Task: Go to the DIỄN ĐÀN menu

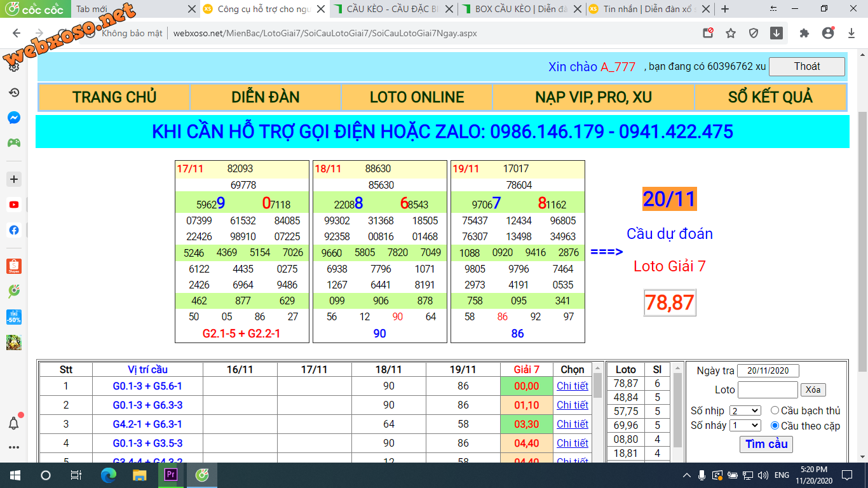Action: 265,97
